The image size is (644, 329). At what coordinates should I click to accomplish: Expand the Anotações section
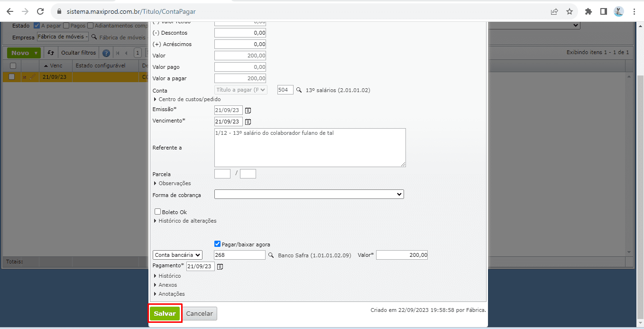tap(169, 294)
